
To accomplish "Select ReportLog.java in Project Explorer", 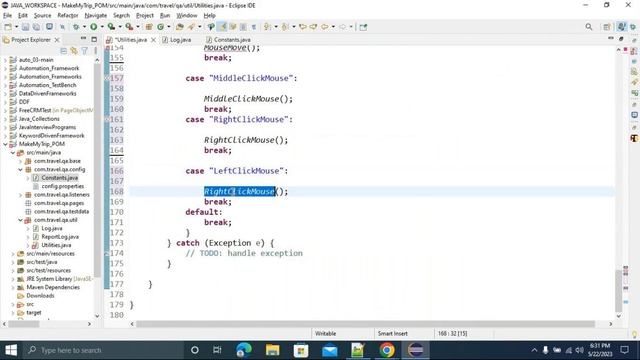I will tap(60, 237).
